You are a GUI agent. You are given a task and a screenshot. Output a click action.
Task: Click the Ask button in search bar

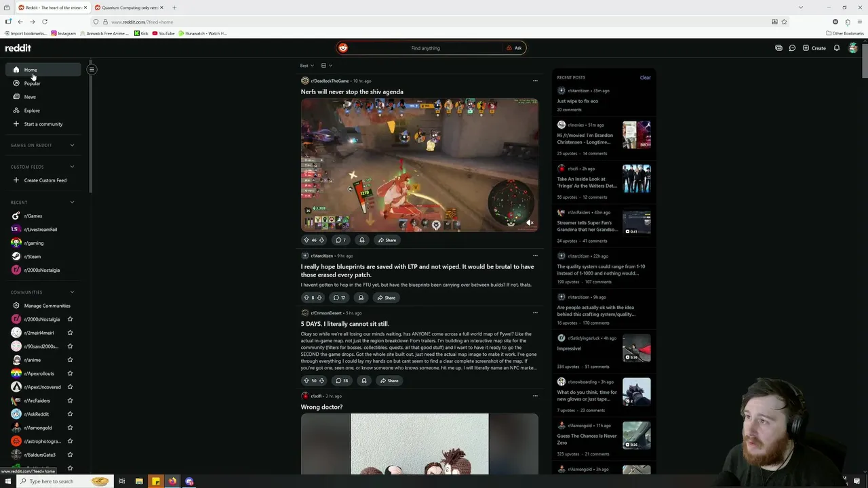point(514,48)
